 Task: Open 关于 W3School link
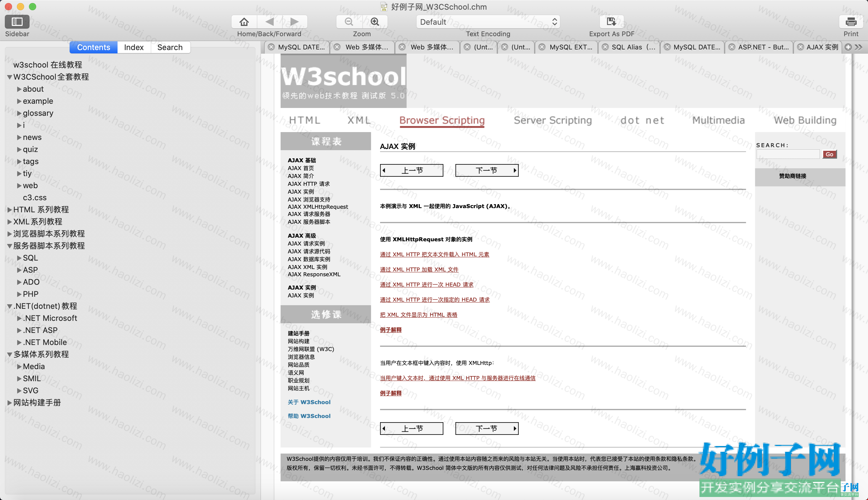[x=309, y=402]
